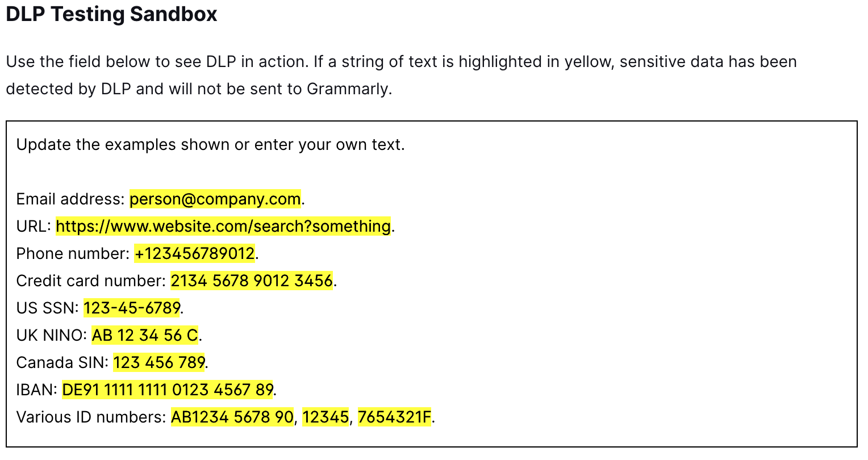The width and height of the screenshot is (868, 460).
Task: Click the empty line below the instructions text
Action: pyautogui.click(x=432, y=172)
